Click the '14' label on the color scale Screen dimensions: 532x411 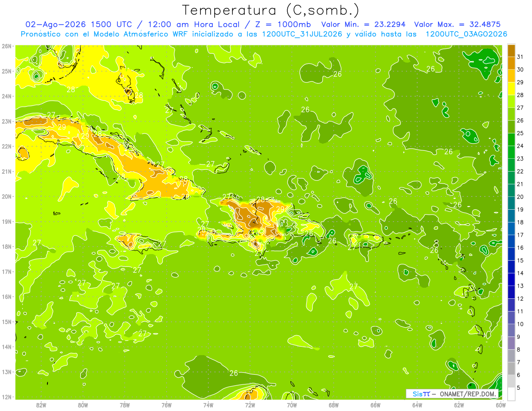pos(520,273)
